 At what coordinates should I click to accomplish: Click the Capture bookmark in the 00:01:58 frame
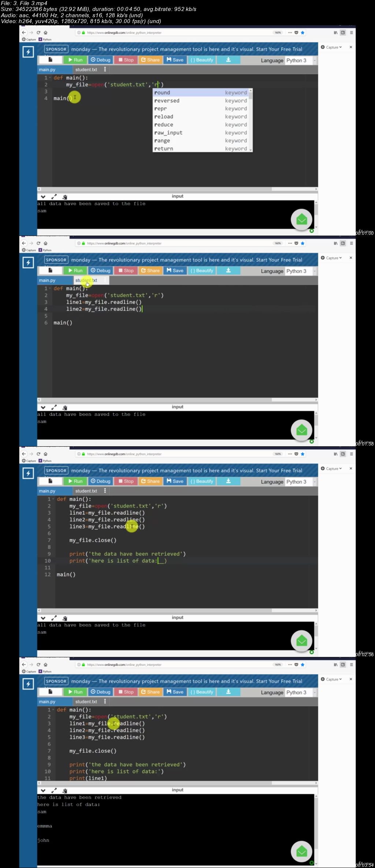tap(29, 250)
